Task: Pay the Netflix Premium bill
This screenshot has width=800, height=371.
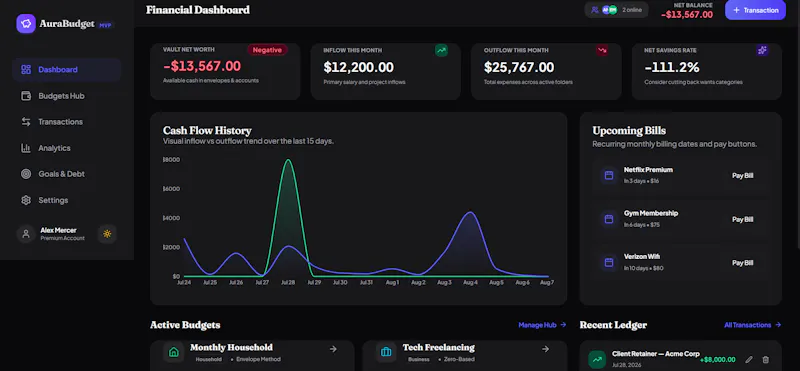Action: point(742,176)
